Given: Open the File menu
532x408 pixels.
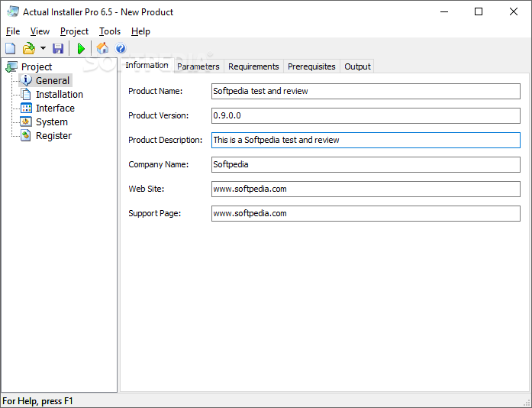Looking at the screenshot, I should point(13,31).
